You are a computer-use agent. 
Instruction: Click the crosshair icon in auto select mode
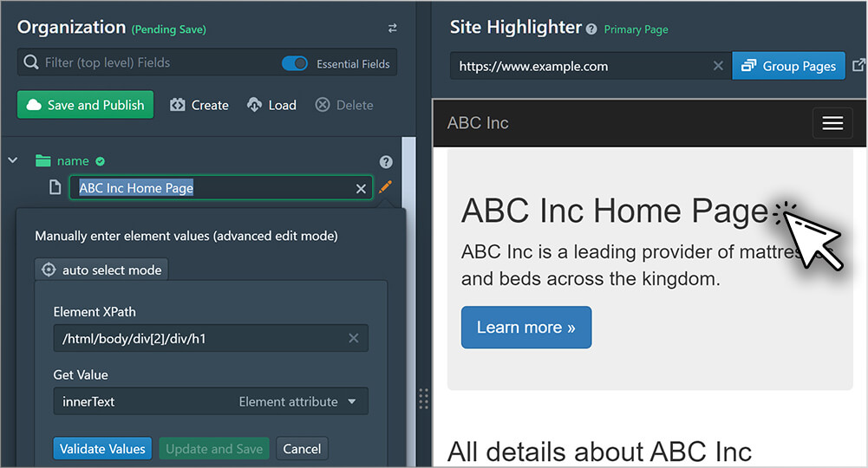[x=49, y=270]
